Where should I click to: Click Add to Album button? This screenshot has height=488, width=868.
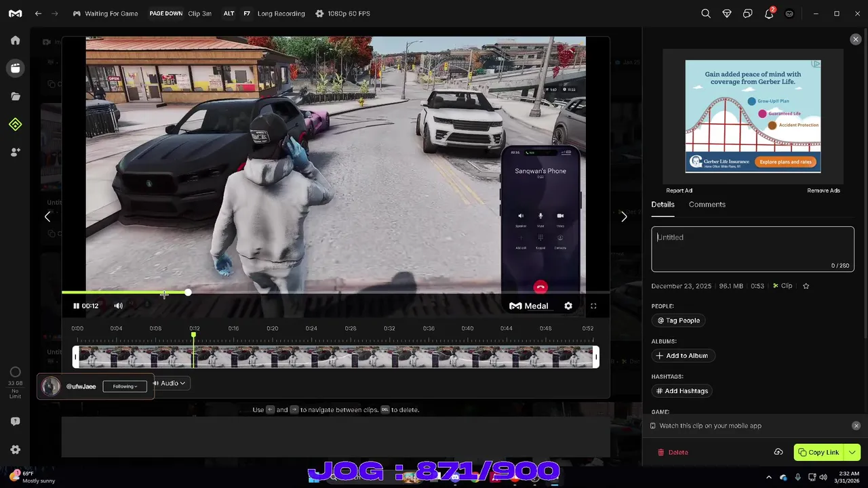tap(682, 356)
